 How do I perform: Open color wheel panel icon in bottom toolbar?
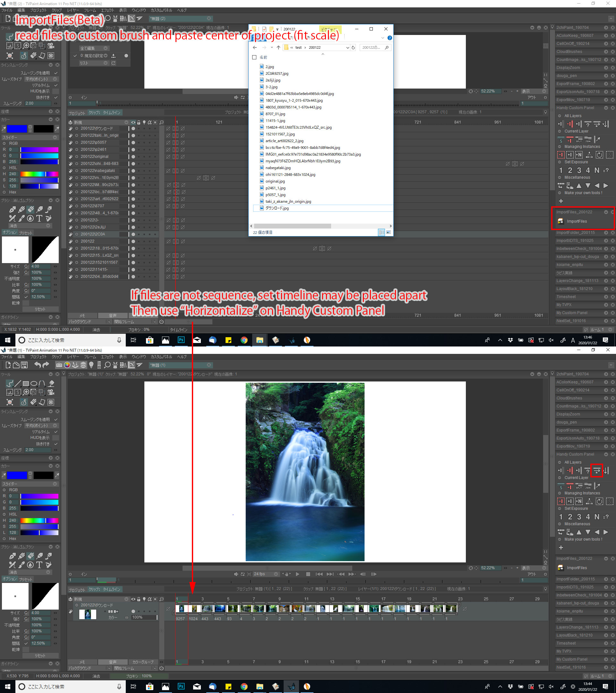click(x=67, y=365)
